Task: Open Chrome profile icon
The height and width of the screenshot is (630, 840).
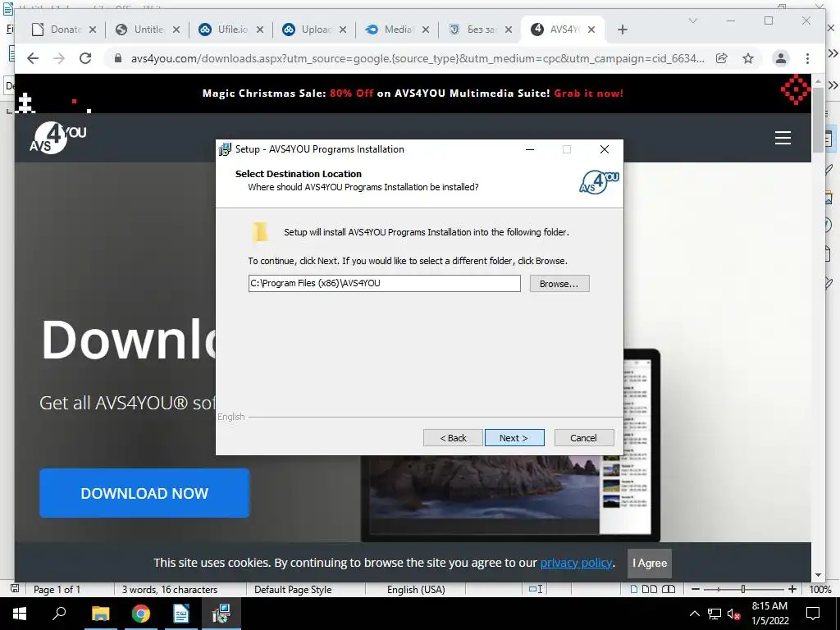Action: pos(781,58)
